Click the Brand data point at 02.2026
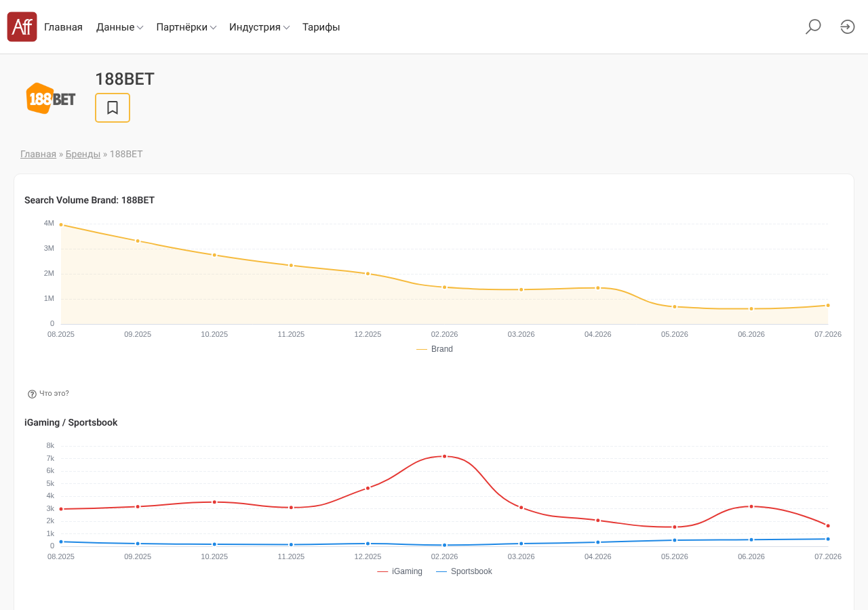 tap(445, 287)
